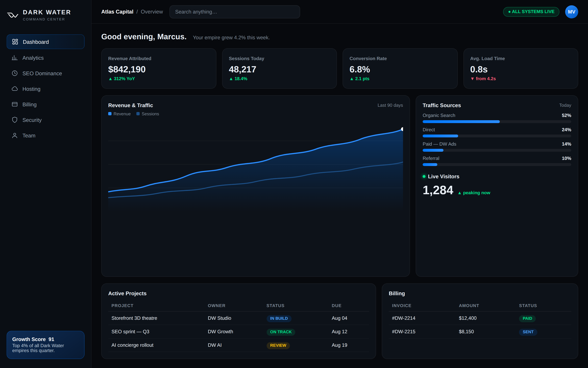Click the Billing card icon in sidebar
This screenshot has width=588, height=368.
click(14, 104)
